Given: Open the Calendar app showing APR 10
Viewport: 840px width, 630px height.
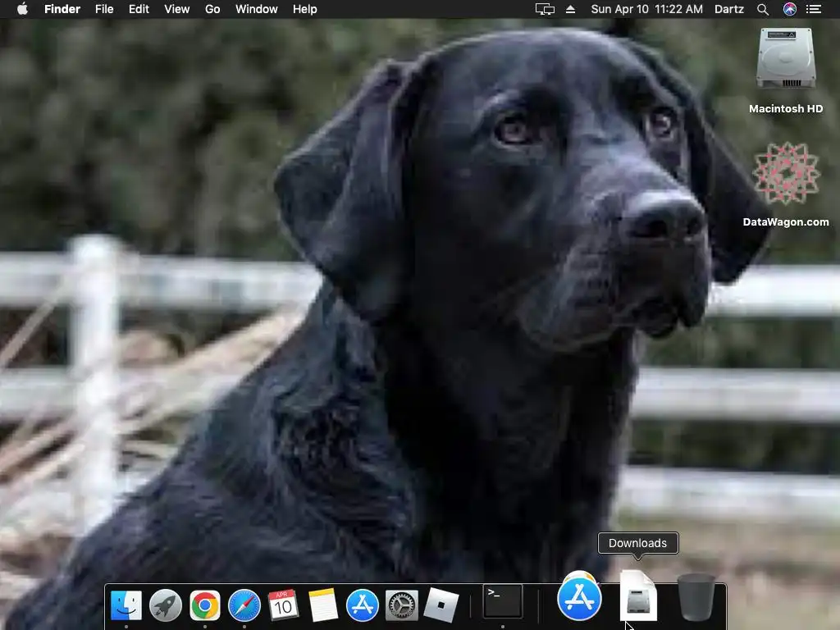Looking at the screenshot, I should tap(283, 605).
